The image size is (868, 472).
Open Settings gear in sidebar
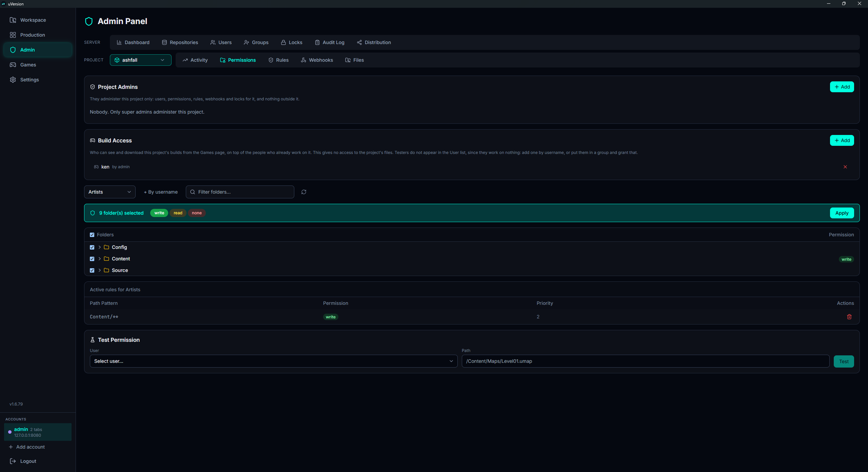pyautogui.click(x=38, y=80)
